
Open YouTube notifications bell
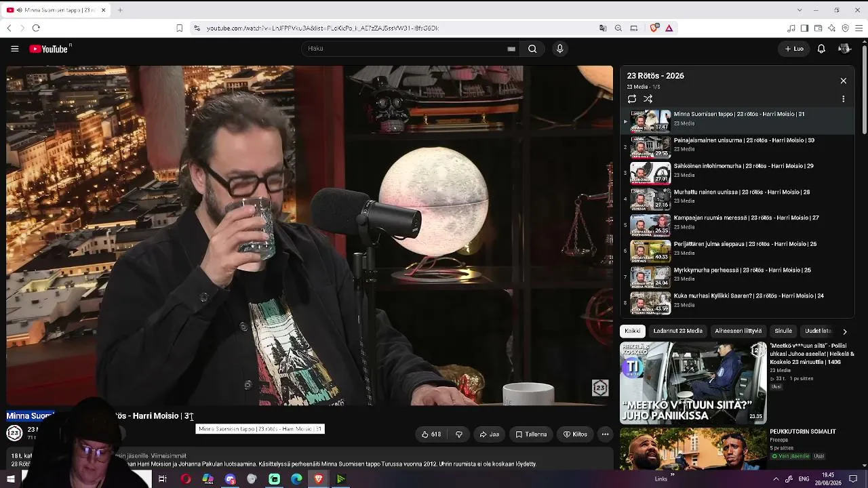click(x=821, y=49)
